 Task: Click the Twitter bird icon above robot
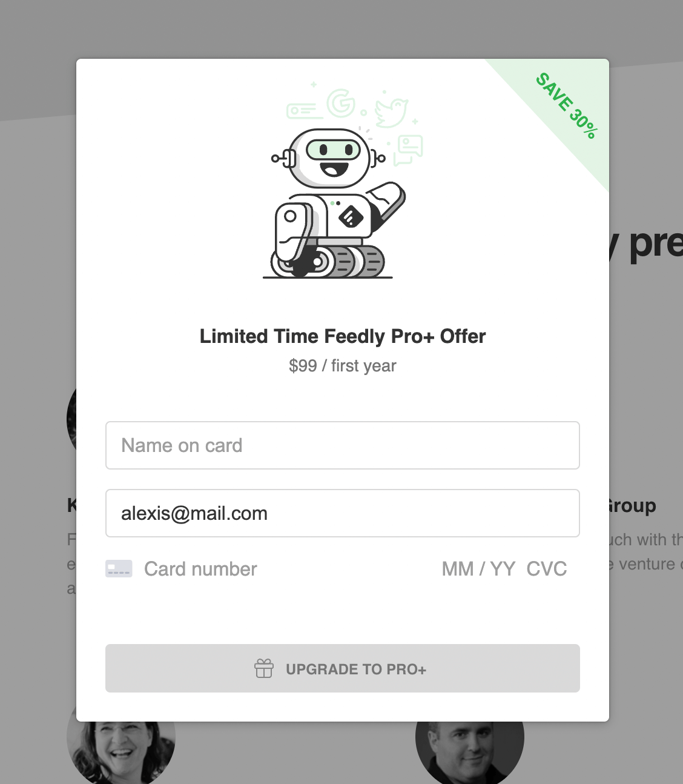(391, 110)
